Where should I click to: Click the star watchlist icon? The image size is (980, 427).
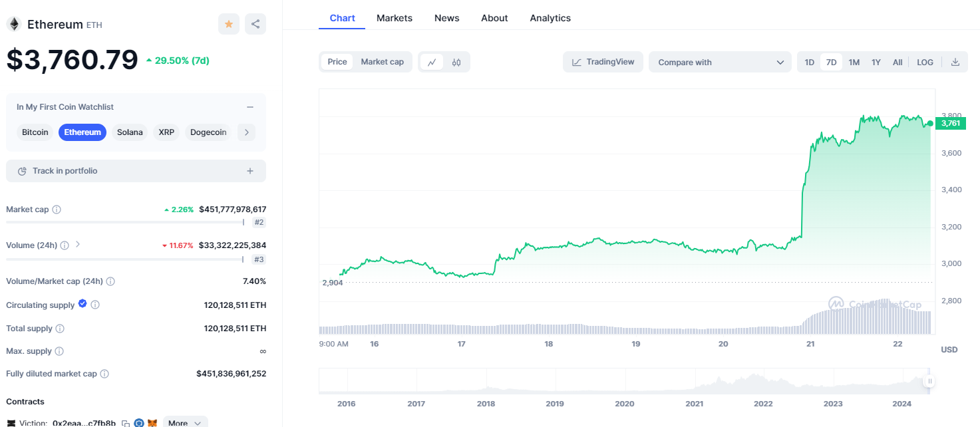tap(229, 24)
